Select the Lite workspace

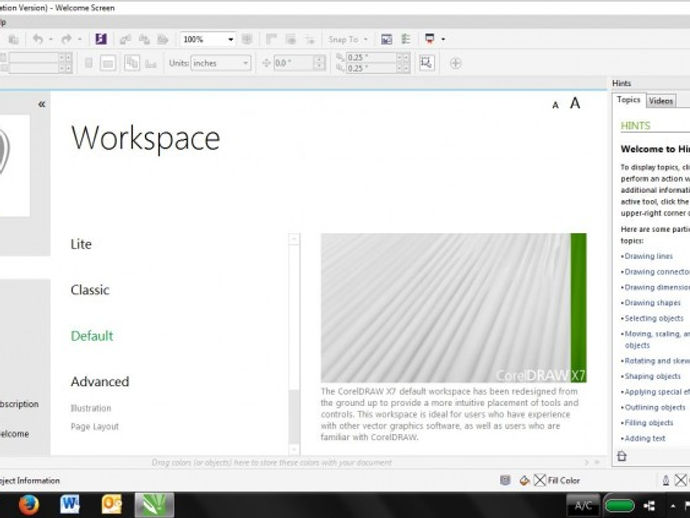(x=81, y=244)
